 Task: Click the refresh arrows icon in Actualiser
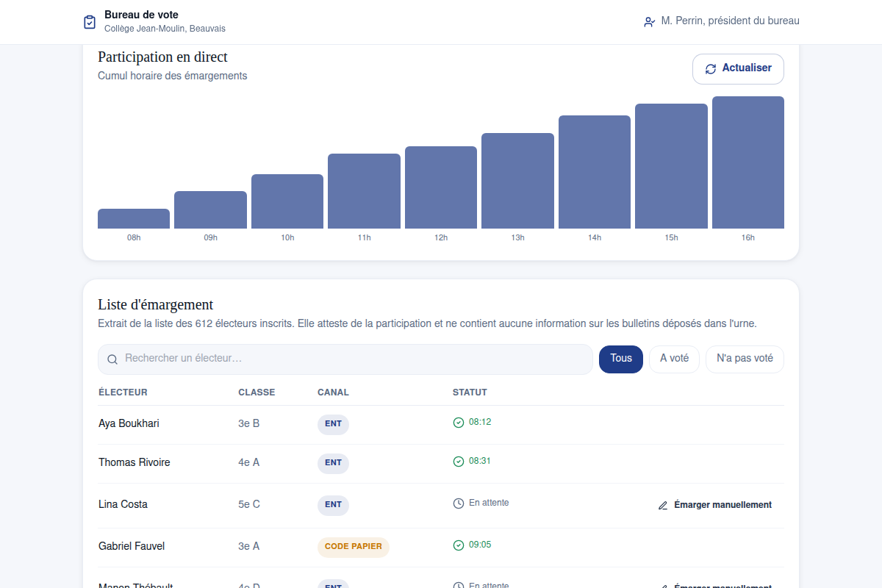711,69
